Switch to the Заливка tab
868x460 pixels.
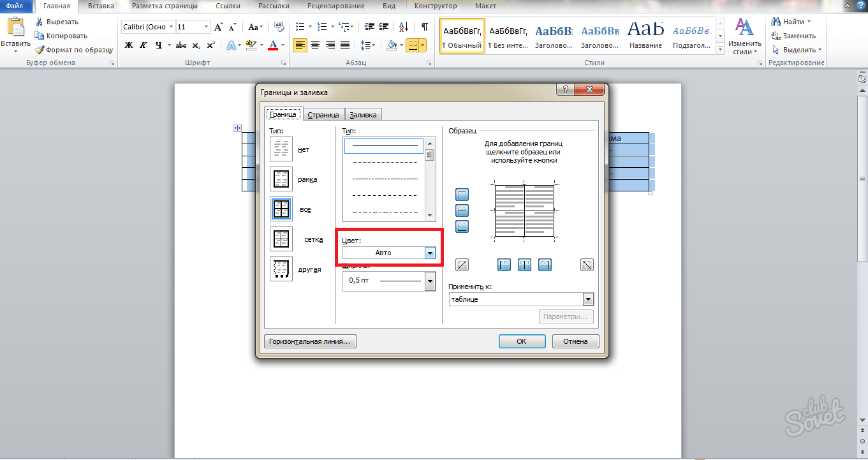[x=364, y=115]
